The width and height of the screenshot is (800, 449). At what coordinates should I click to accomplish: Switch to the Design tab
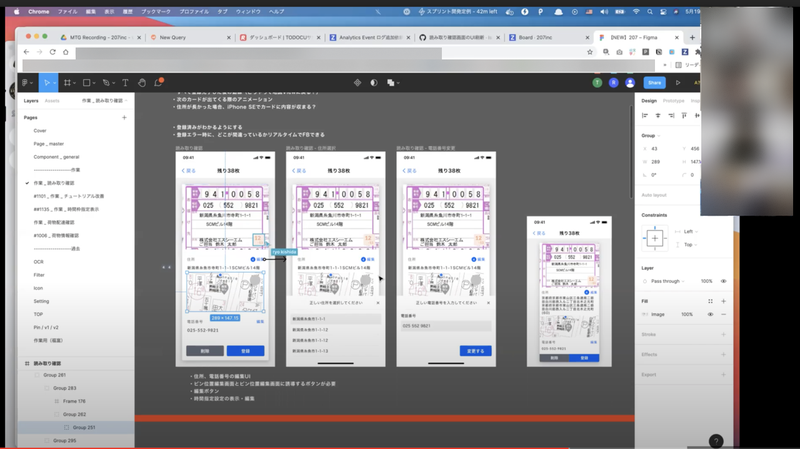[649, 101]
